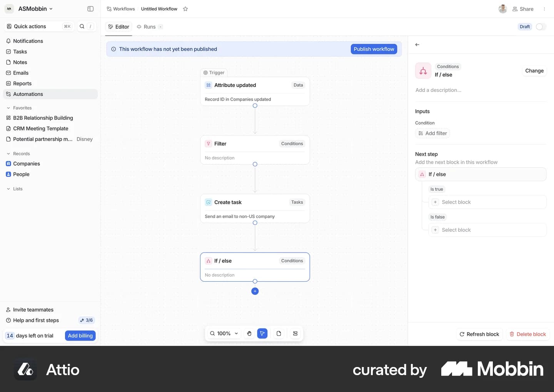Switch to the Runs tab
The image size is (554, 392).
click(x=149, y=27)
